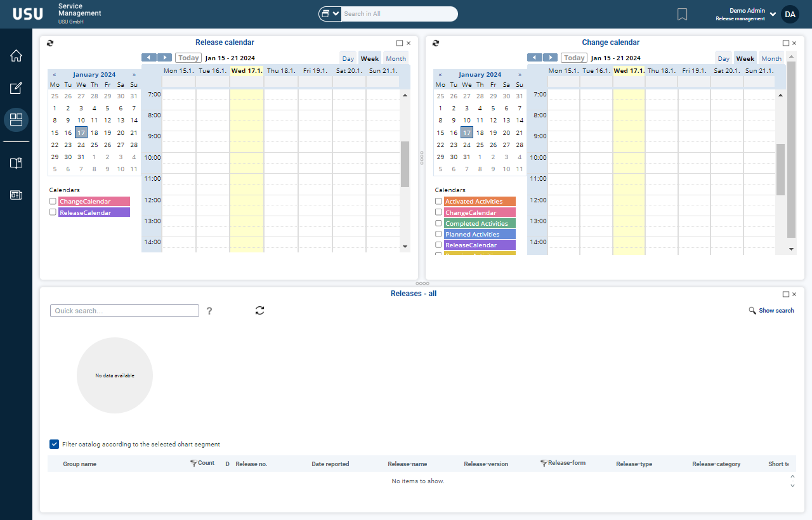The image size is (812, 520).
Task: Click the Quick search input field
Action: pos(124,311)
